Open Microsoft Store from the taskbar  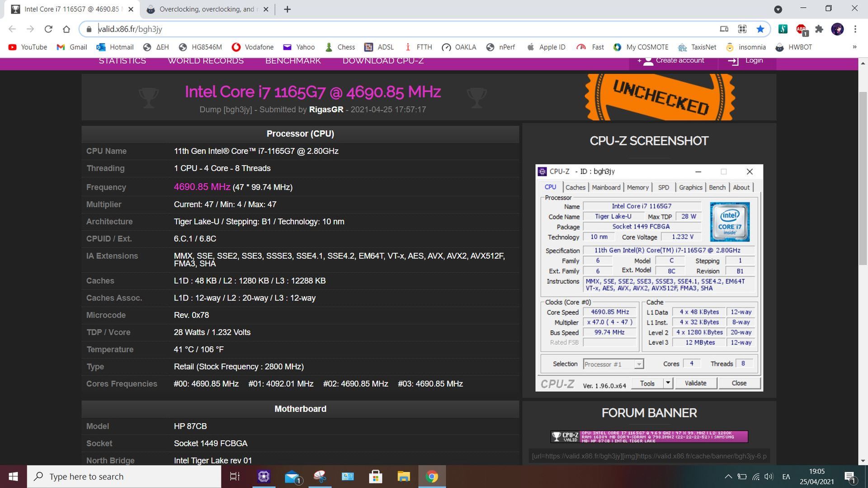pos(376,477)
